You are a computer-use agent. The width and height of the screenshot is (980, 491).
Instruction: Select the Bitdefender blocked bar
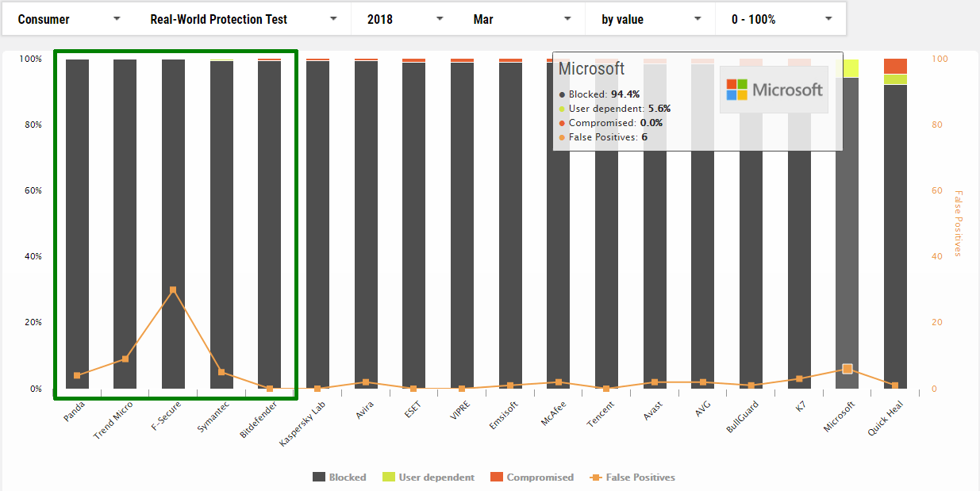click(270, 224)
